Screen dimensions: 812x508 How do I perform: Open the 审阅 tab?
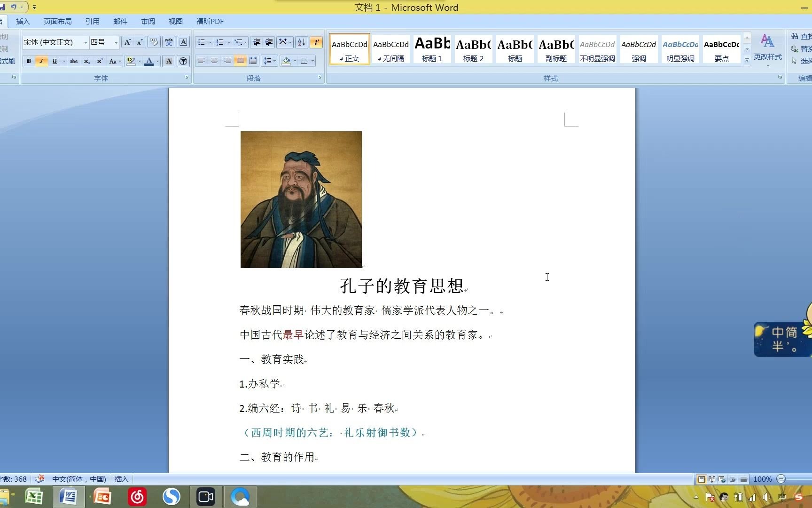coord(148,21)
